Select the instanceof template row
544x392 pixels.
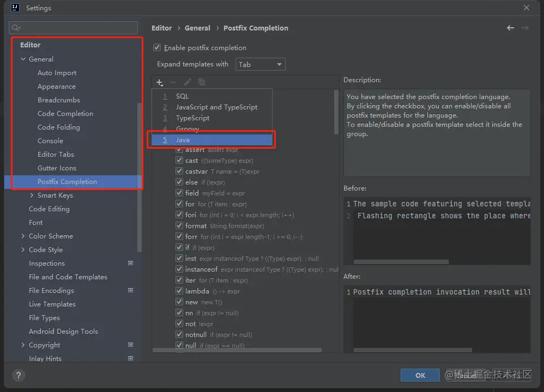(x=256, y=269)
